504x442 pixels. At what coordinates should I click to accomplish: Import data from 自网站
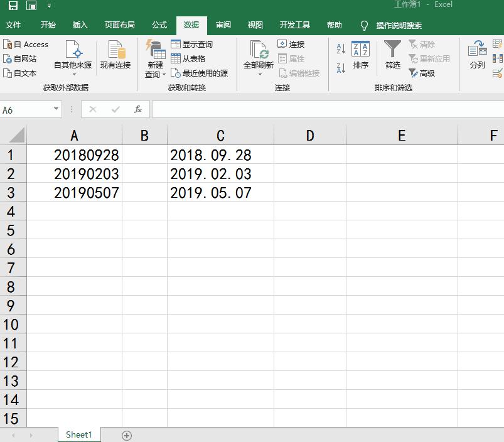click(x=23, y=58)
